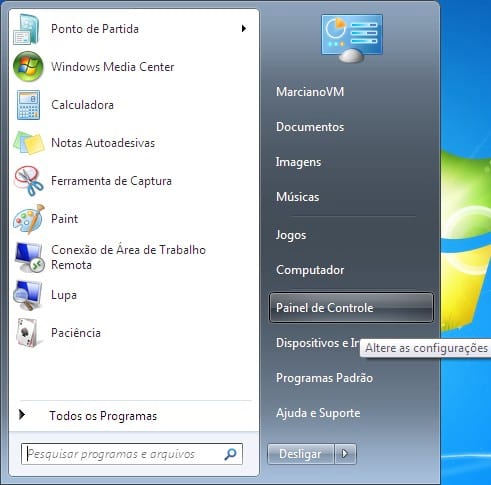Open Documentos from the Start menu
The height and width of the screenshot is (485, 491).
[310, 127]
